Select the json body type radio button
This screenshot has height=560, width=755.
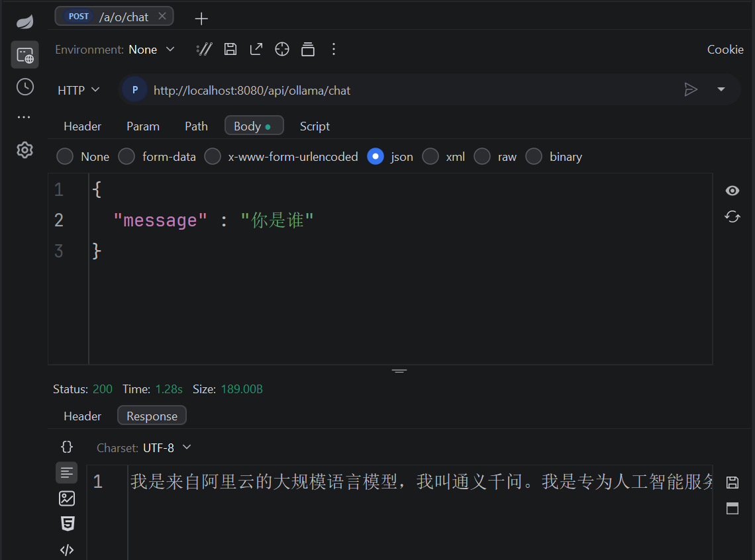point(376,156)
